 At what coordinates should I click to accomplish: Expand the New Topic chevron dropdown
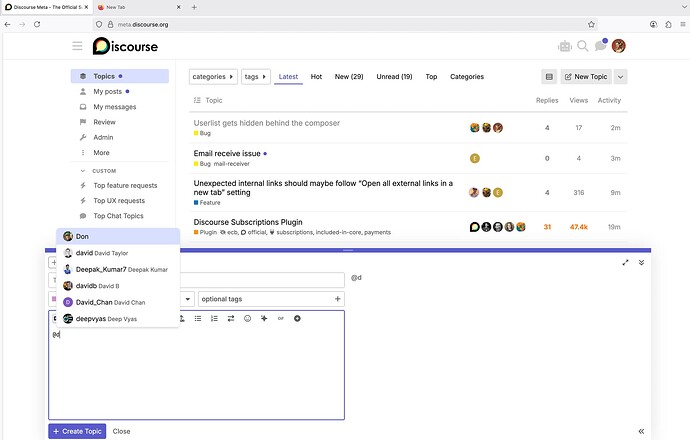[x=620, y=77]
